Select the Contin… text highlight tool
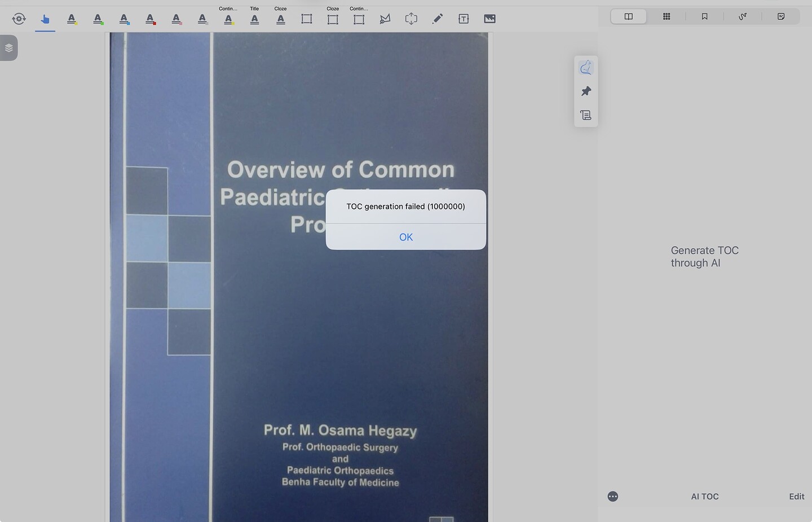Screen dimensions: 812x522 click(228, 19)
